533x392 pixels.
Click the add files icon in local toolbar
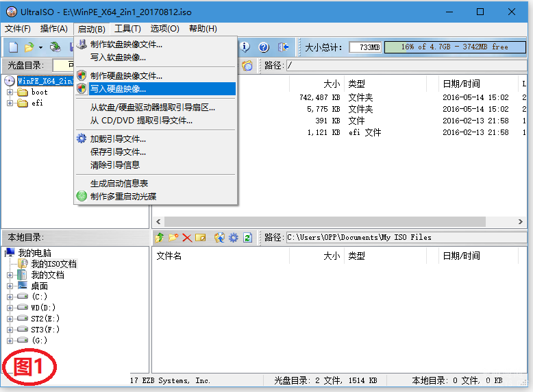click(219, 237)
